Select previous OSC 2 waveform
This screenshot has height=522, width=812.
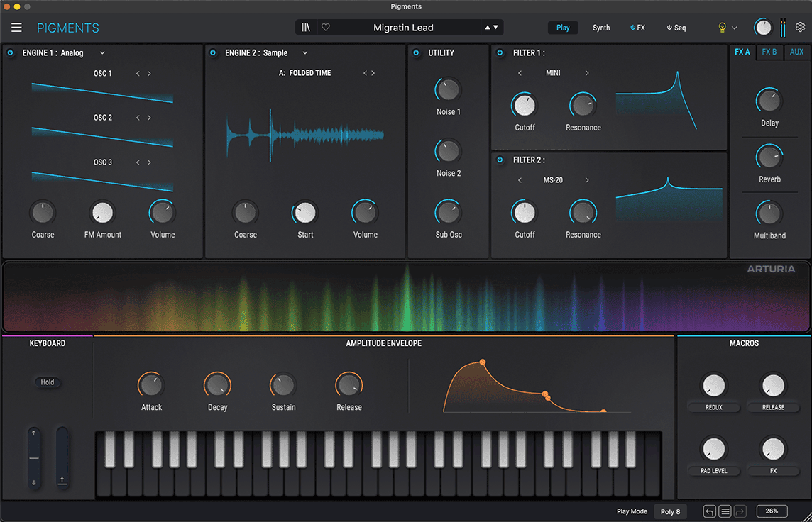(138, 118)
